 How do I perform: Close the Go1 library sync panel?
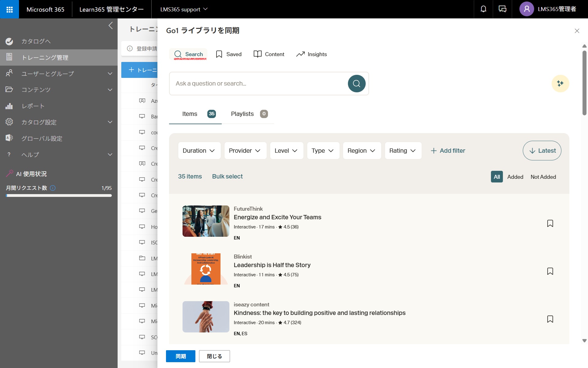coord(577,31)
